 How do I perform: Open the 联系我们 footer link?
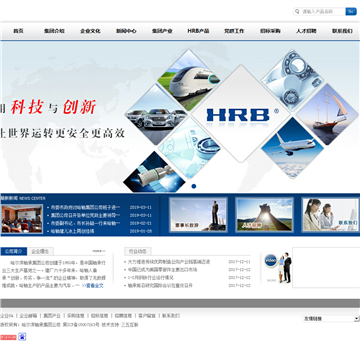[171, 316]
